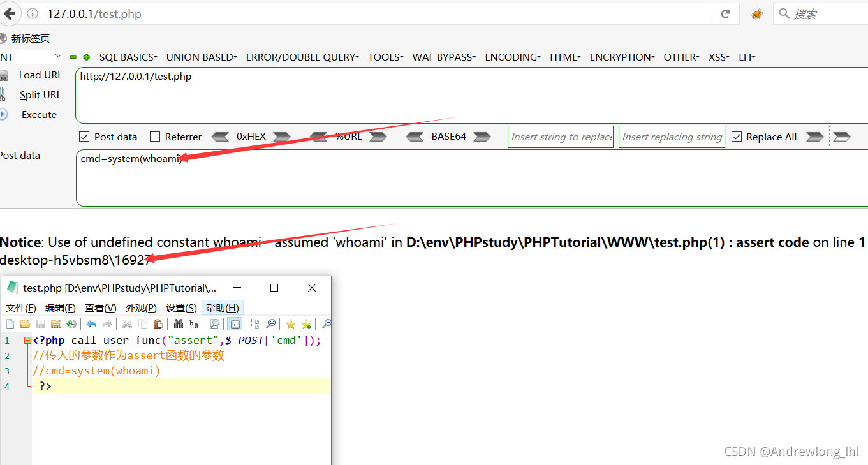
Task: Open the ERROR/DOUBLE QUERY dropdown
Action: (302, 57)
